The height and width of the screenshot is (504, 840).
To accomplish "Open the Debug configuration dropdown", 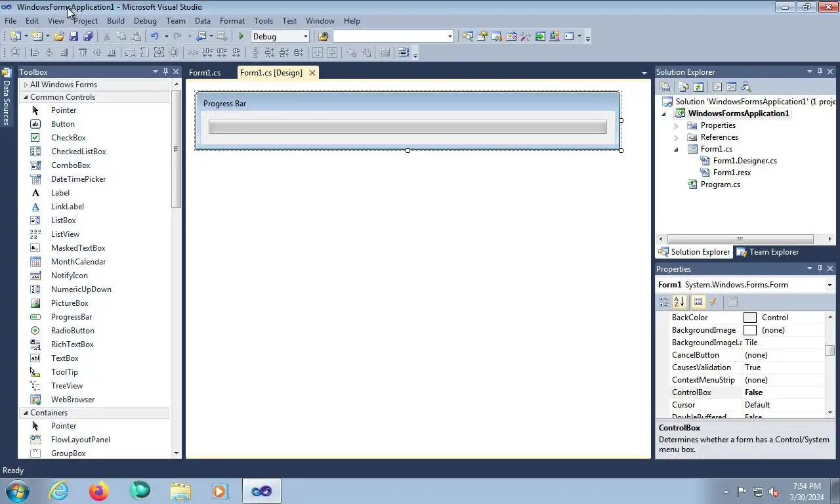I will click(x=306, y=37).
